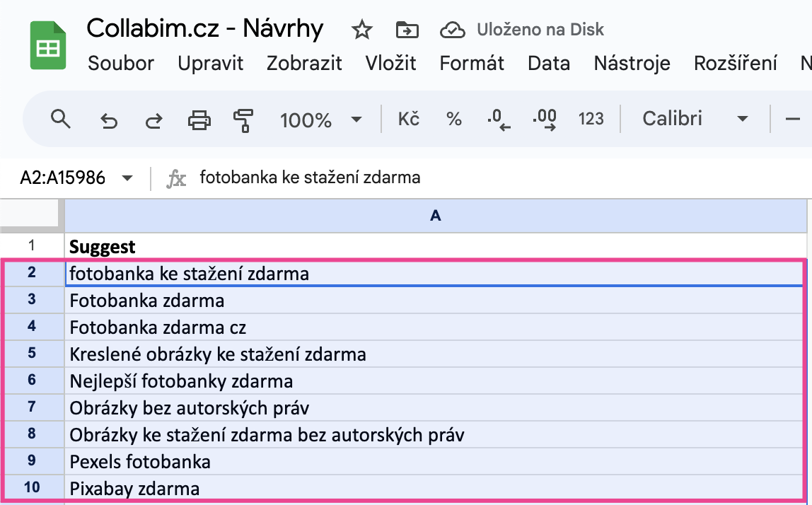812x505 pixels.
Task: Activate the paint format tool
Action: 243,120
